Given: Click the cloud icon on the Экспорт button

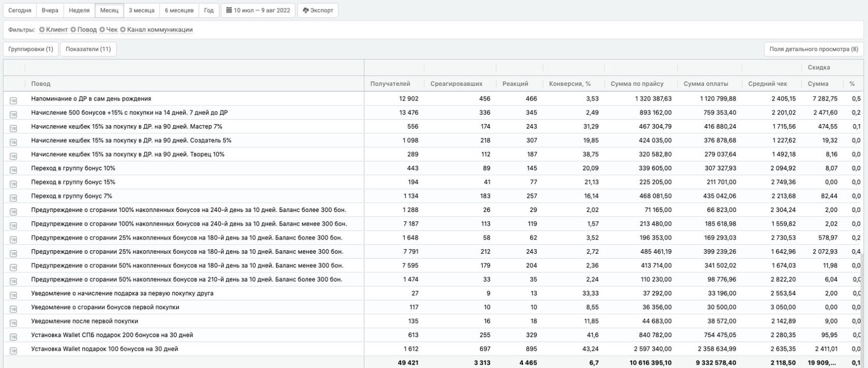Looking at the screenshot, I should point(306,10).
